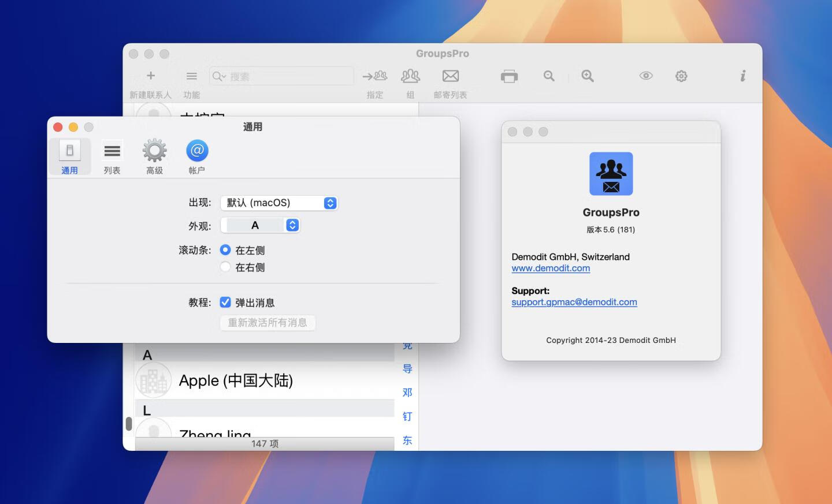Open the 功能 list menu icon
The height and width of the screenshot is (504, 832).
[192, 76]
